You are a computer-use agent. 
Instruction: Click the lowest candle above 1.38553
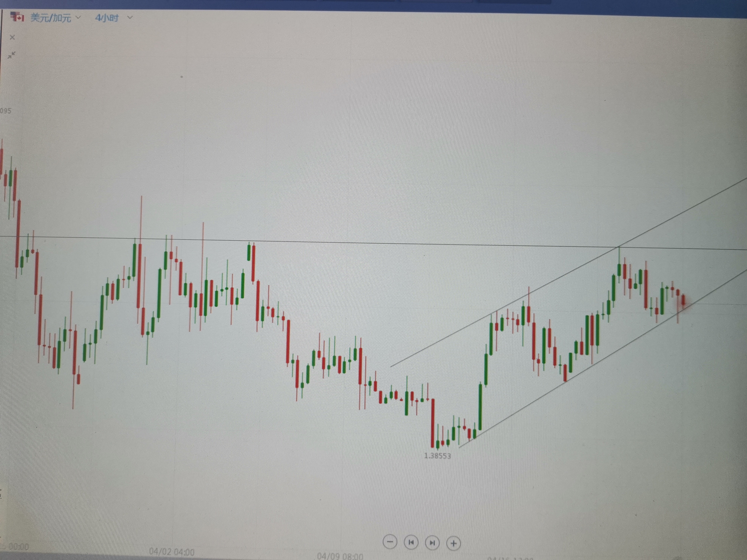(433, 423)
